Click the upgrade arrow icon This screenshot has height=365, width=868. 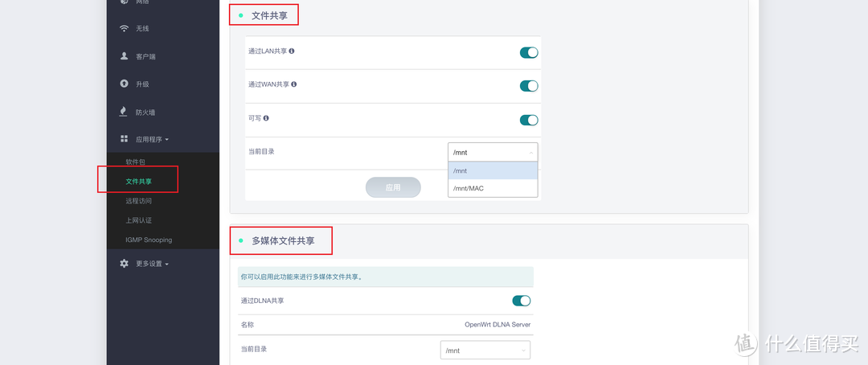(124, 84)
